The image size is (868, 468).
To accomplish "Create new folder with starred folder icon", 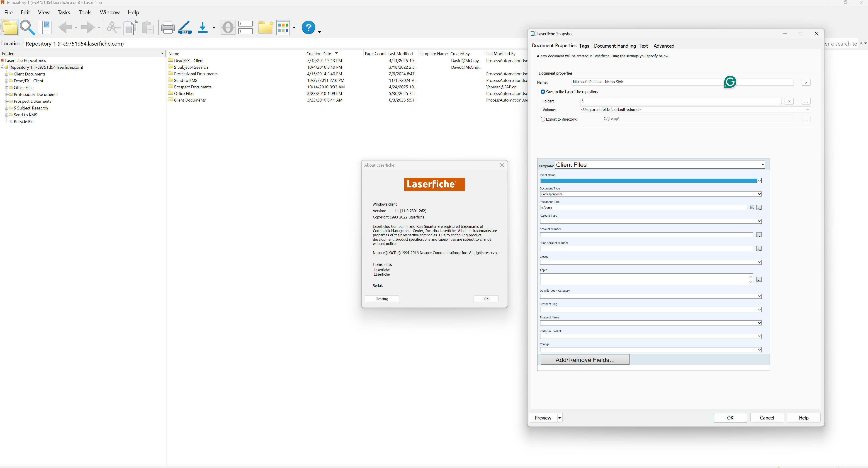I will (x=265, y=27).
